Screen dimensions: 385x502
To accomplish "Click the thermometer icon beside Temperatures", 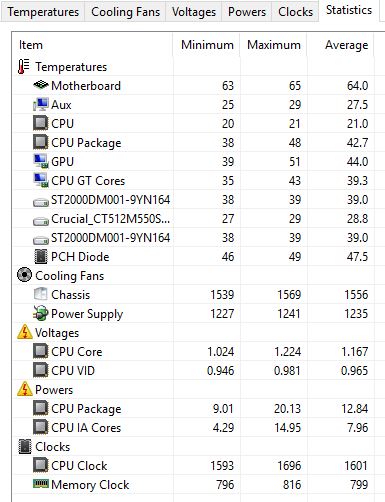I will [x=23, y=67].
